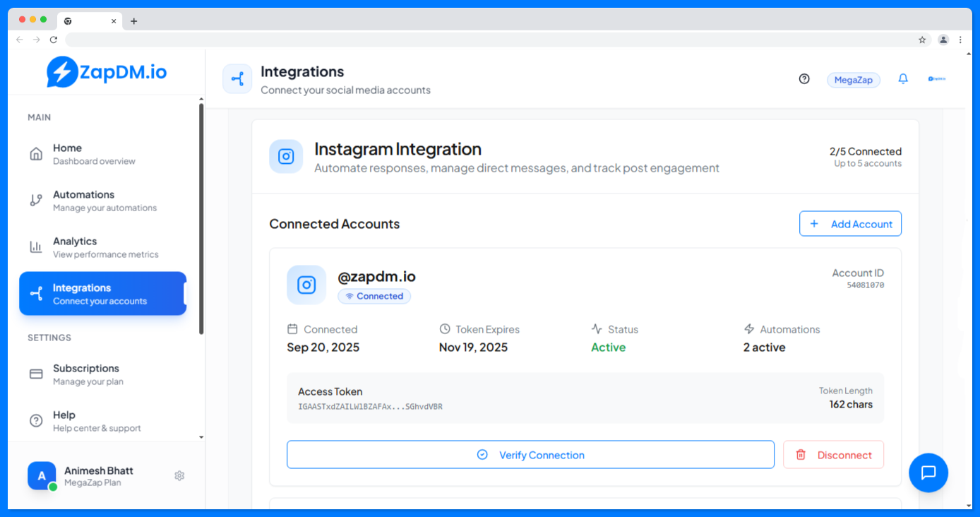The height and width of the screenshot is (517, 980).
Task: Click the @zapdm.io Instagram account icon
Action: (306, 285)
